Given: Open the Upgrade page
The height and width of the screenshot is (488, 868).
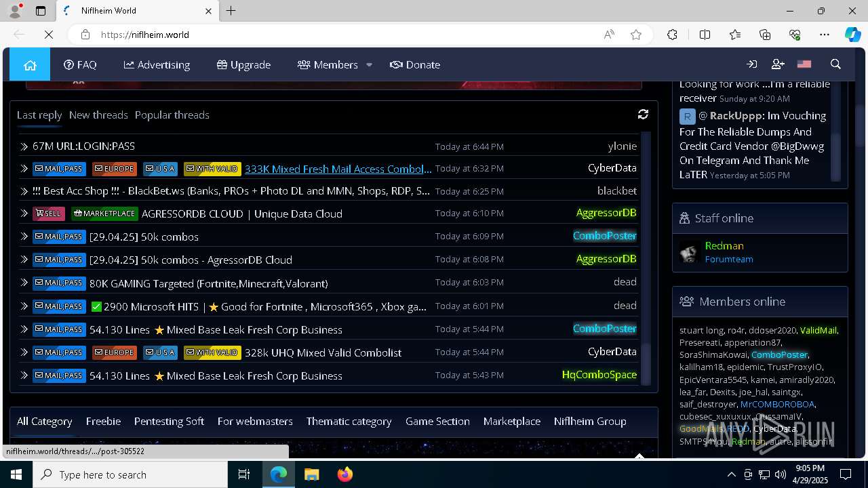Looking at the screenshot, I should pos(243,64).
